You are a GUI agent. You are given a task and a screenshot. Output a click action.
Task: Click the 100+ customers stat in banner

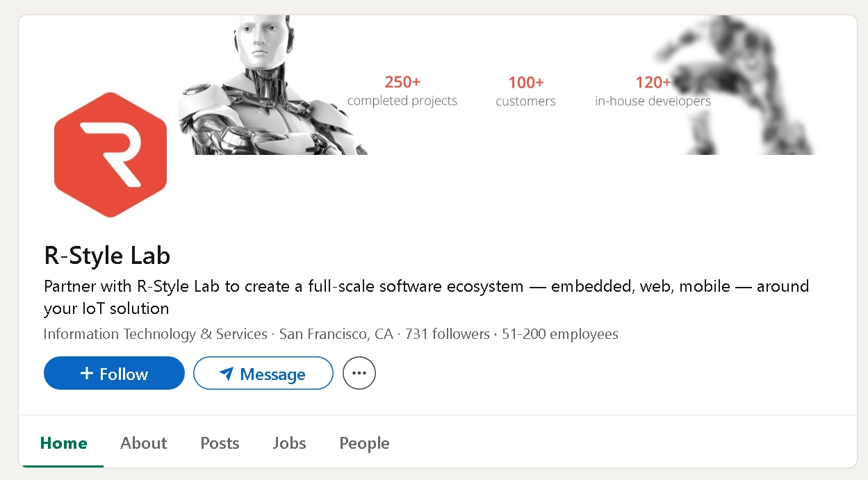tap(525, 92)
